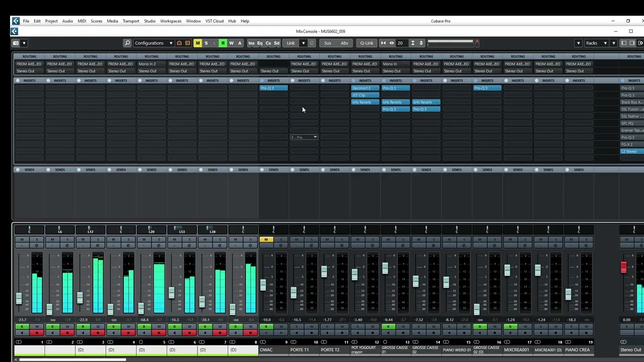The width and height of the screenshot is (644, 362).
Task: Open JST Clip insert plugin
Action: click(365, 95)
